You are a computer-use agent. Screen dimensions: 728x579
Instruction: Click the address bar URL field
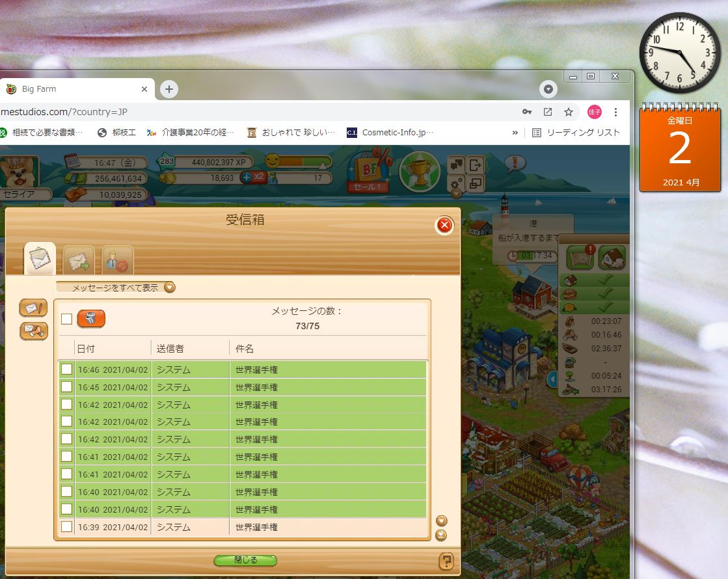[x=256, y=112]
